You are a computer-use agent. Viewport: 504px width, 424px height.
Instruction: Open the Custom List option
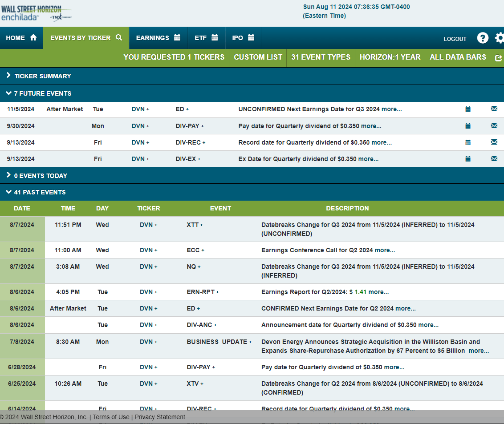tap(258, 57)
